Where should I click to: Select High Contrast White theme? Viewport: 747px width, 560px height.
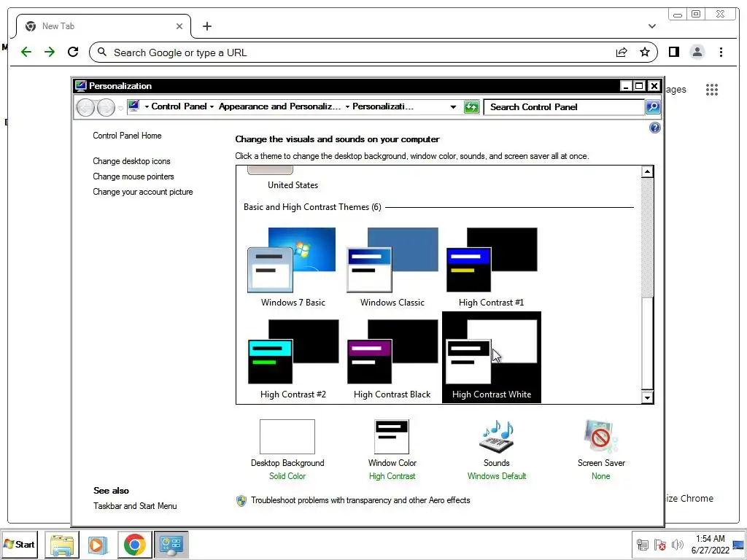[491, 357]
